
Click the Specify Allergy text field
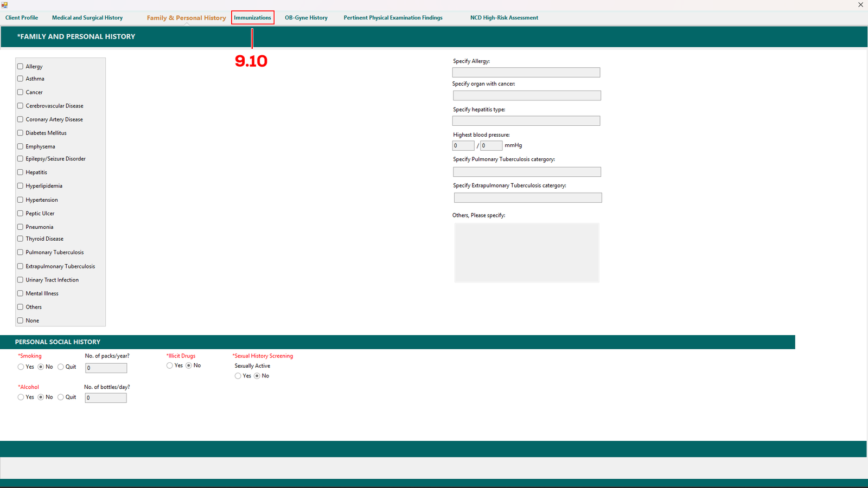click(526, 73)
